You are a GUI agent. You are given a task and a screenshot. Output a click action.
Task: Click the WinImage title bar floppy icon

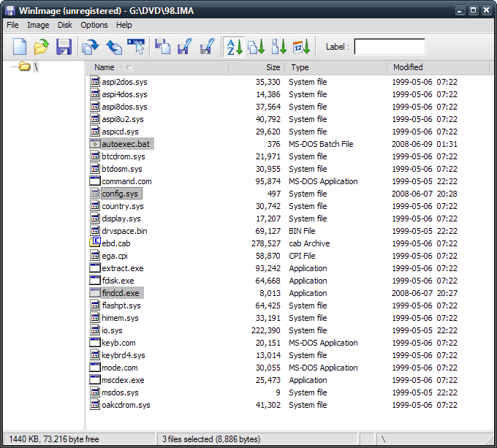[x=10, y=11]
